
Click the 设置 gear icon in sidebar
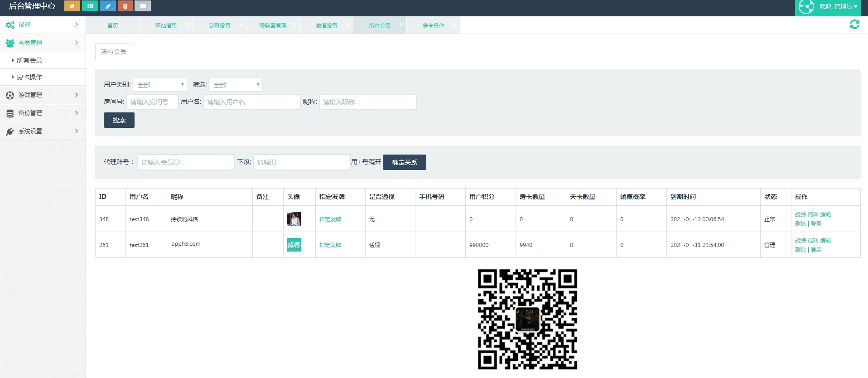[x=10, y=25]
